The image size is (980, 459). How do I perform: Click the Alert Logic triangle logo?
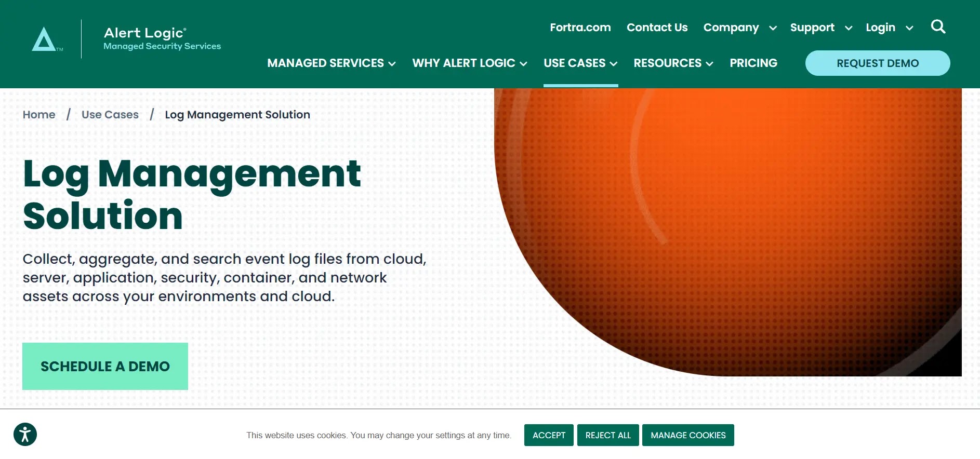[44, 39]
